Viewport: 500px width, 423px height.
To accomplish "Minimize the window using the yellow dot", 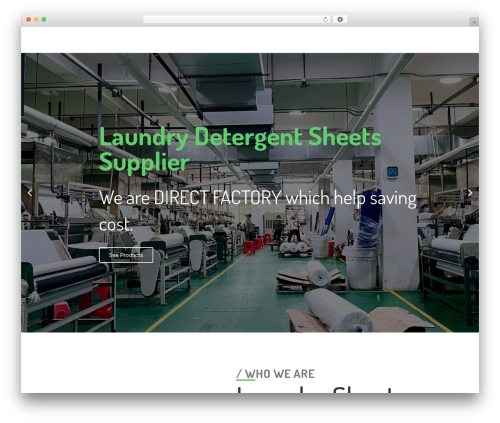I will click(36, 20).
